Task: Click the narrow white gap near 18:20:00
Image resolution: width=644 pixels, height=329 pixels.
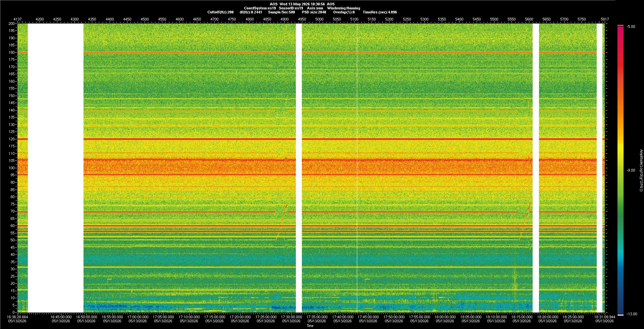Action: (x=536, y=168)
